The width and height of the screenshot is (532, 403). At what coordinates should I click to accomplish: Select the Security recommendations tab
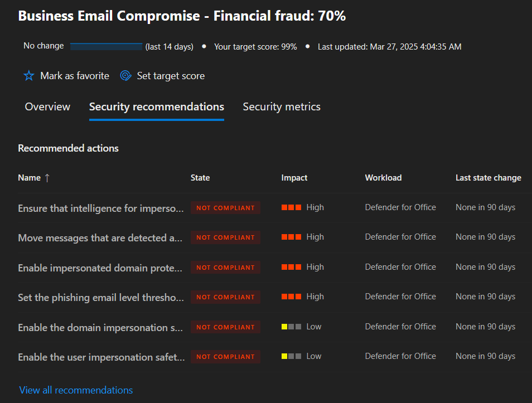coord(156,106)
